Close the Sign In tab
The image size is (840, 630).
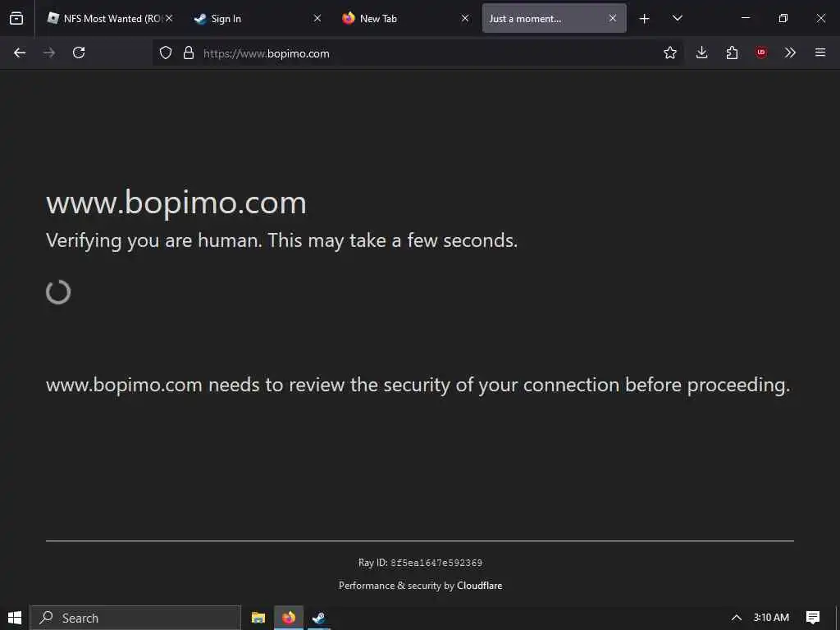[x=317, y=18]
